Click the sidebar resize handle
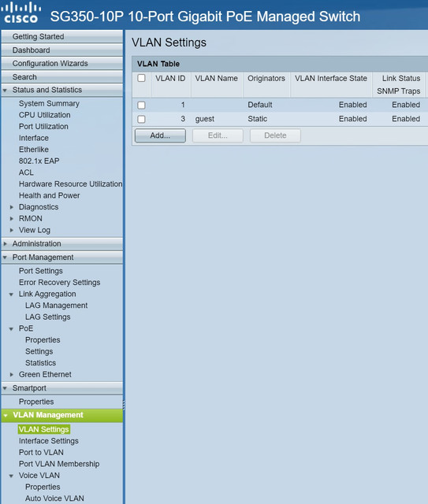Screen dimensions: 428x504 point(124,405)
